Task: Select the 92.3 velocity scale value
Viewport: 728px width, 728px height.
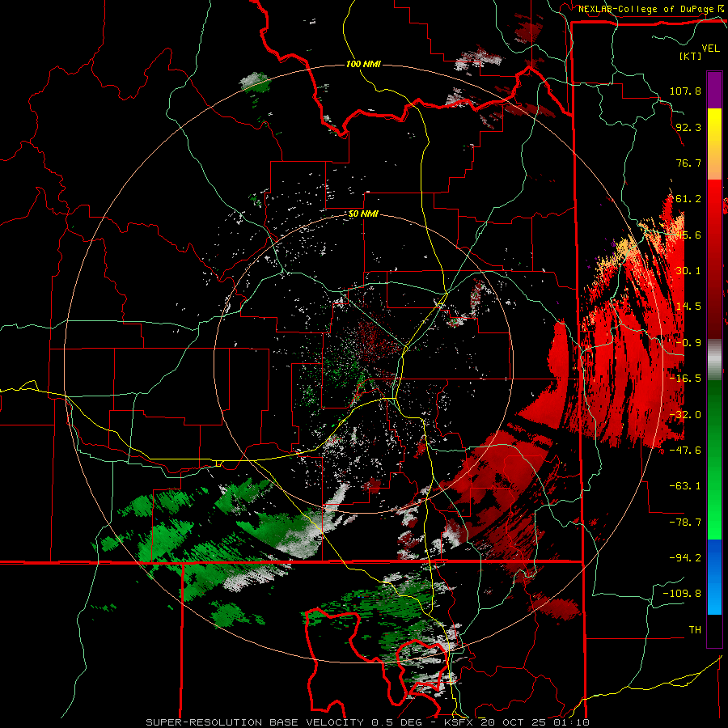Action: coord(688,127)
